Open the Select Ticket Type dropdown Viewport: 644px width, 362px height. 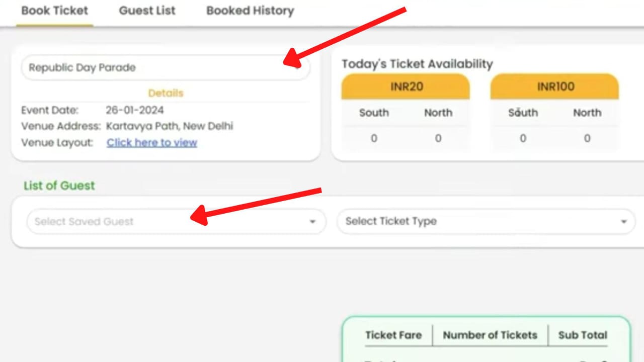pos(486,221)
